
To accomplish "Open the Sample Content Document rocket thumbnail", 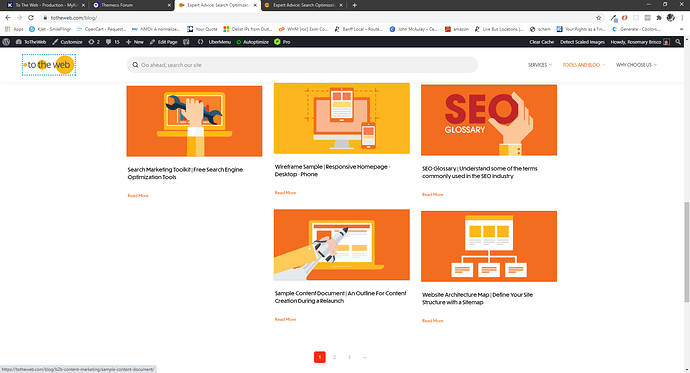I will pyautogui.click(x=341, y=245).
